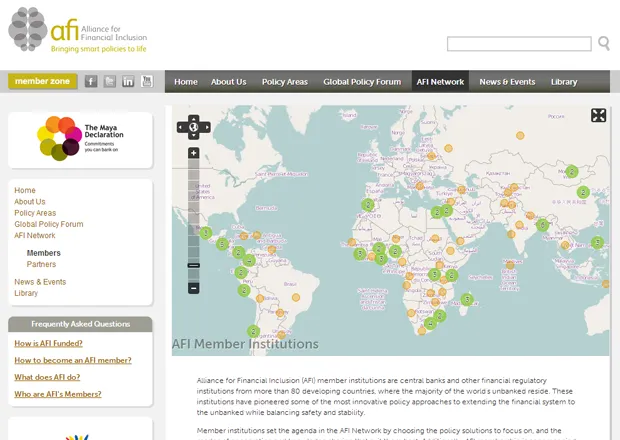The width and height of the screenshot is (620, 440).
Task: Open AFI's Facebook page icon
Action: (91, 81)
